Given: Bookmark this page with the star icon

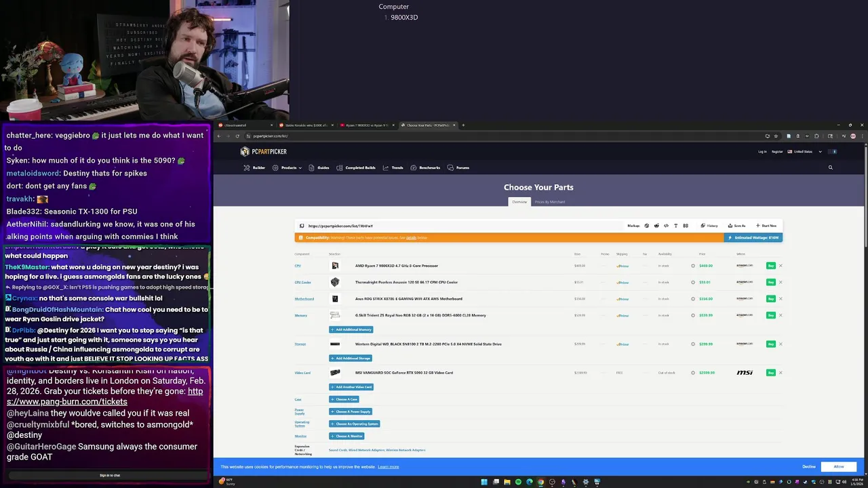Looking at the screenshot, I should click(777, 136).
